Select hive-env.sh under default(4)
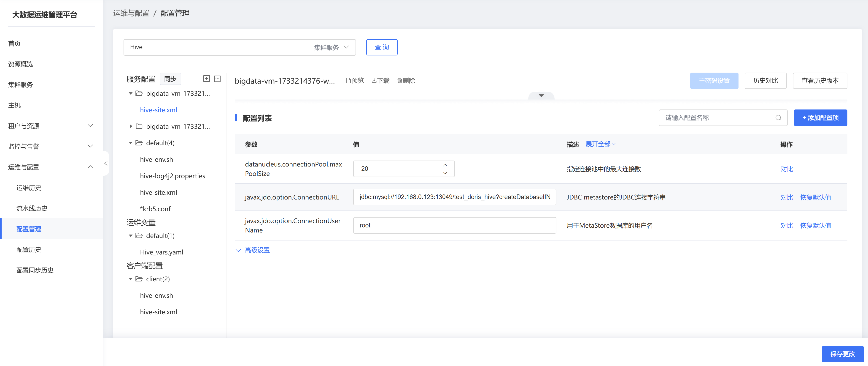Viewport: 868px width, 366px height. coord(156,160)
